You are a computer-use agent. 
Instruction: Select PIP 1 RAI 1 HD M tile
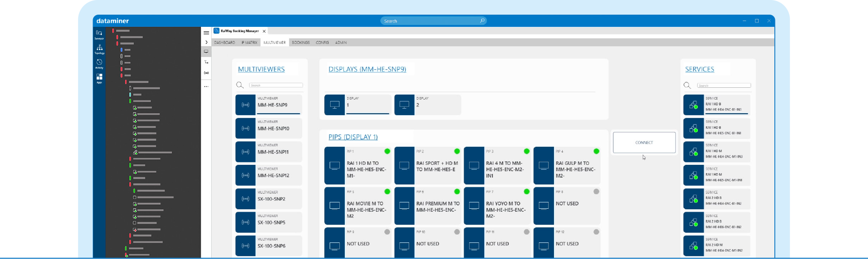coord(358,165)
